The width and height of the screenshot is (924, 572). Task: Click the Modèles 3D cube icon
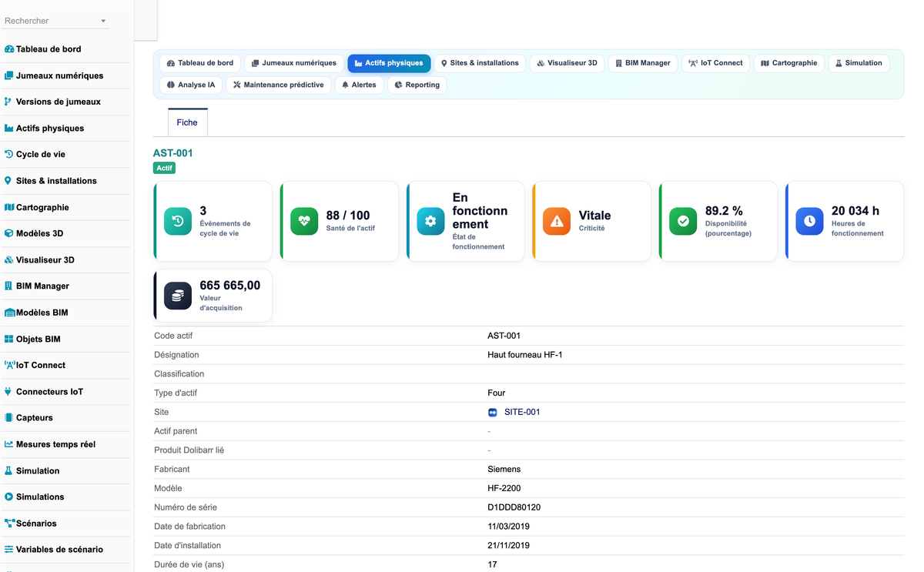9,233
